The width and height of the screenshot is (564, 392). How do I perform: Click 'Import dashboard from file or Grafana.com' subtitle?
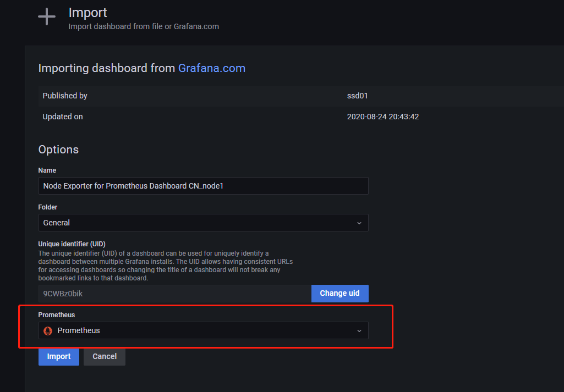click(x=144, y=26)
